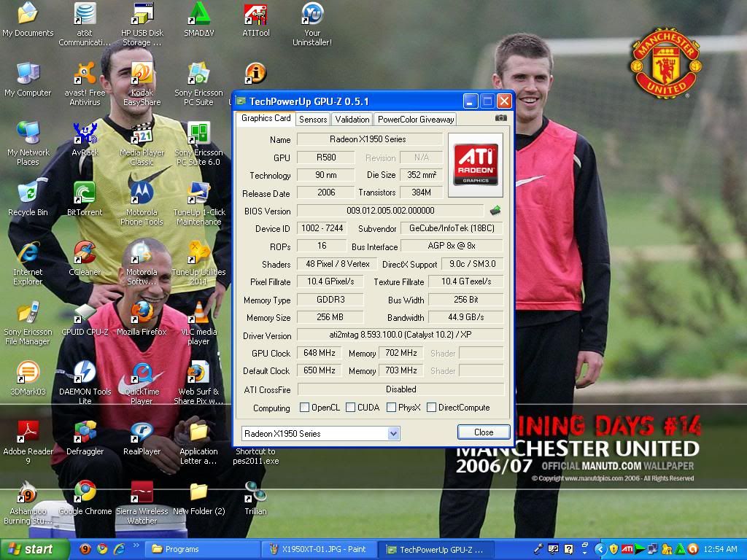Click the Subvendor GeCube/InfoTek value
This screenshot has width=747, height=560.
click(x=452, y=228)
